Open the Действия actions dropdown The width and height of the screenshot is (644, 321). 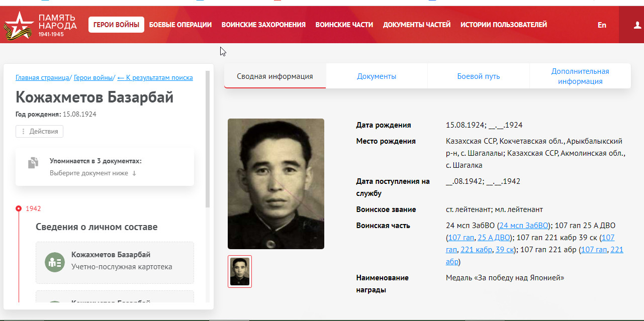[x=39, y=131]
